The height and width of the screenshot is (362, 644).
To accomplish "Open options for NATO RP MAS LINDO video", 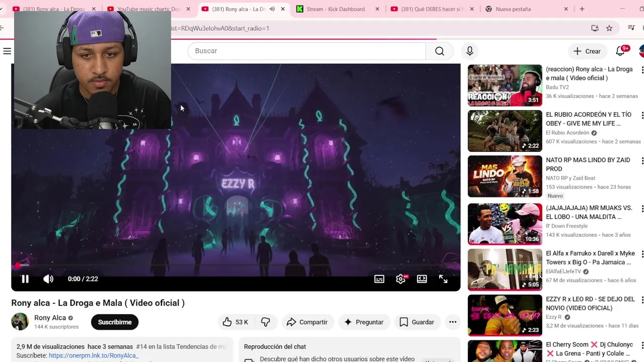I will pos(642,161).
